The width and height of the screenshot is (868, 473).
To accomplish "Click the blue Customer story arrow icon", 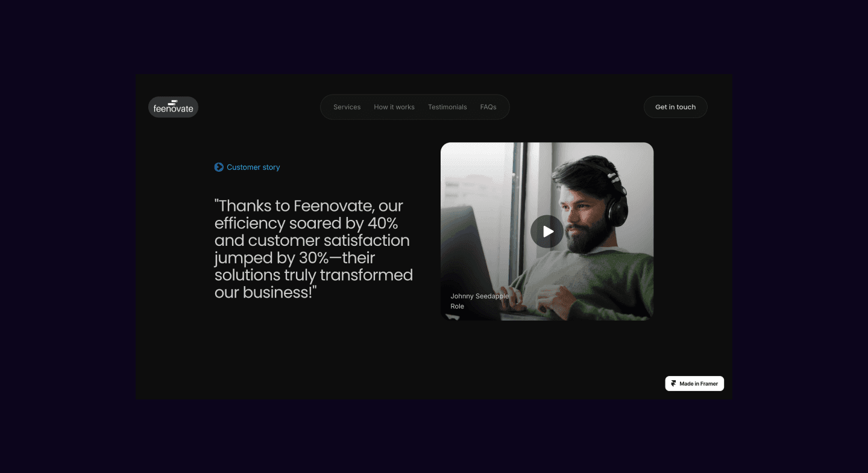I will 219,167.
